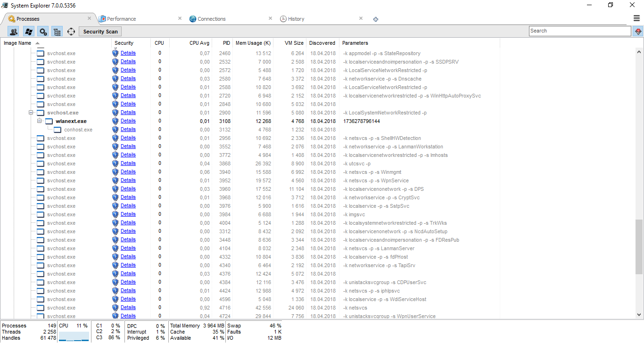Switch to the Performance tab
Screen dimensions: 644x343
[x=121, y=19]
